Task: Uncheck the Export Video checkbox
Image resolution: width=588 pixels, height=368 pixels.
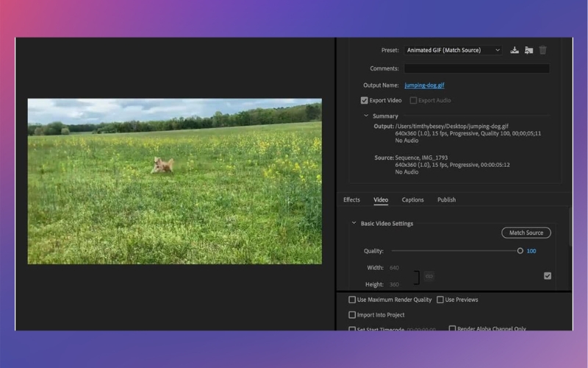Action: point(364,100)
